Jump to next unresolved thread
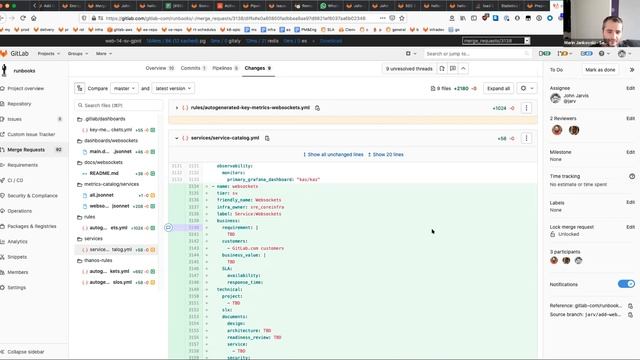Image resolution: width=640 pixels, height=360 pixels. pos(463,69)
